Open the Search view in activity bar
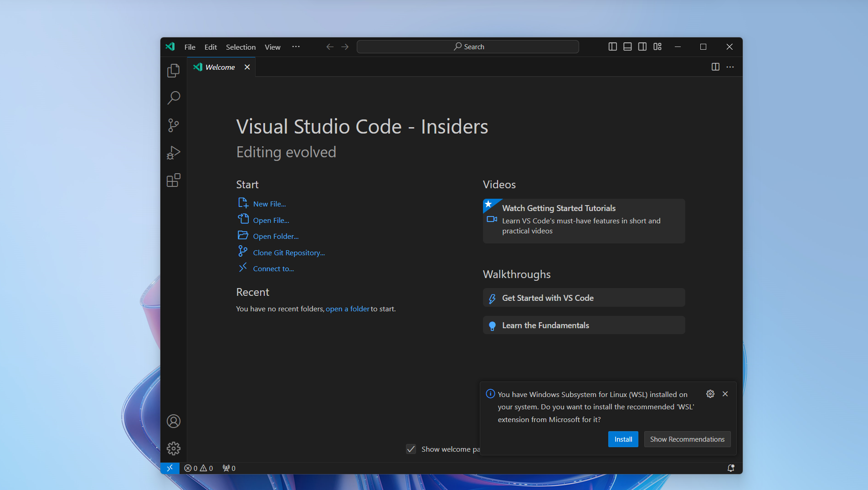Viewport: 868px width, 490px height. tap(173, 98)
